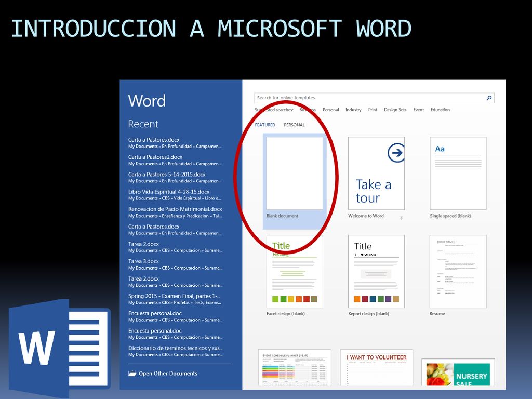Choose the Education suggested search
This screenshot has height=399, width=532.
tap(440, 110)
